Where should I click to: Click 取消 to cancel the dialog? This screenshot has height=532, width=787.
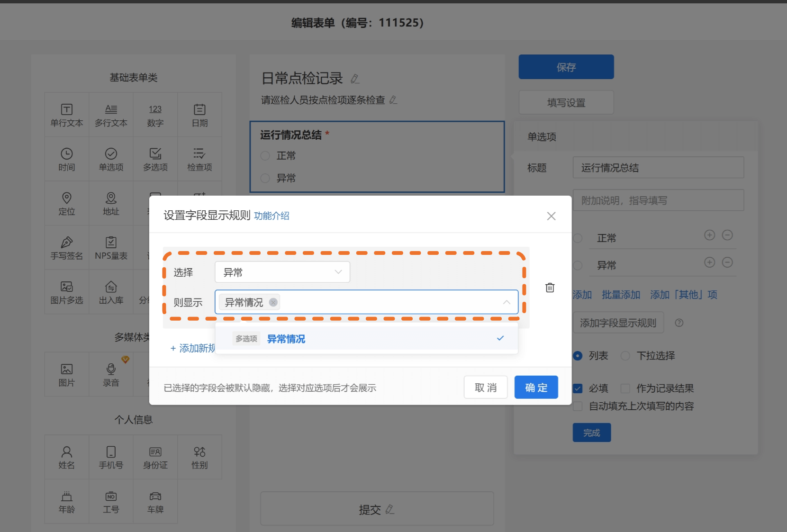pyautogui.click(x=486, y=388)
